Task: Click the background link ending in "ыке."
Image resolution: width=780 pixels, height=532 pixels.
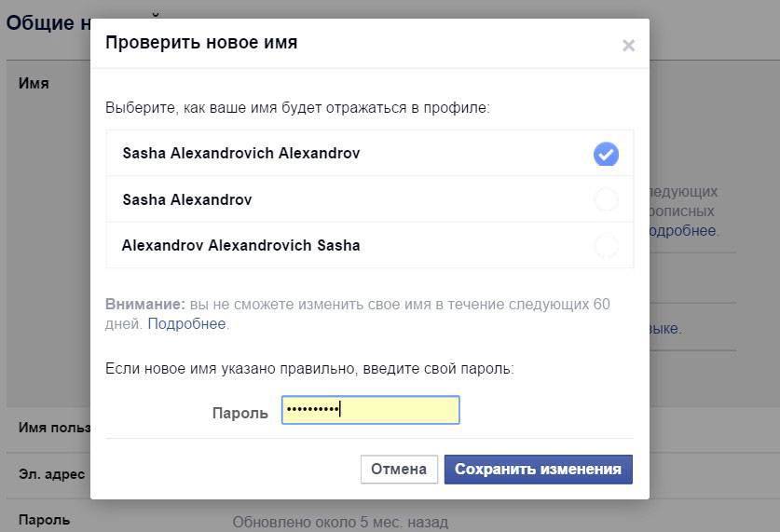Action: pos(665,329)
